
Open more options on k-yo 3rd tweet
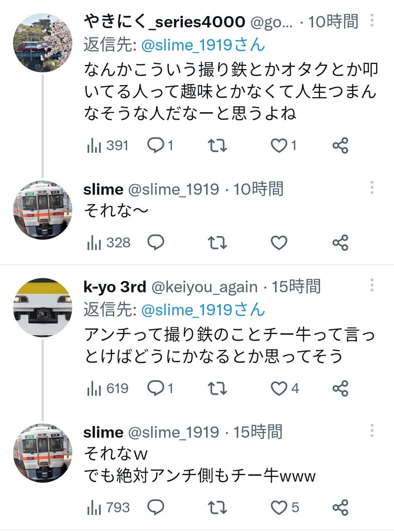(x=372, y=285)
